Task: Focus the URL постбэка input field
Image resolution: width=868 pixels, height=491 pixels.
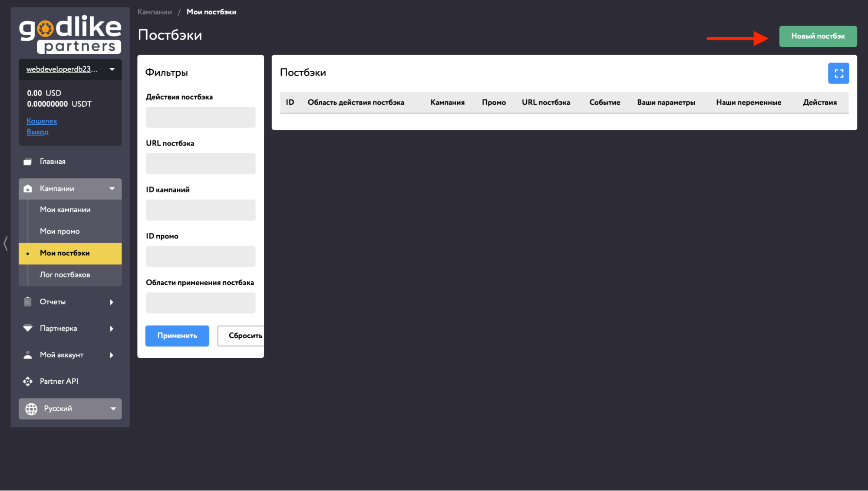Action: click(x=200, y=164)
